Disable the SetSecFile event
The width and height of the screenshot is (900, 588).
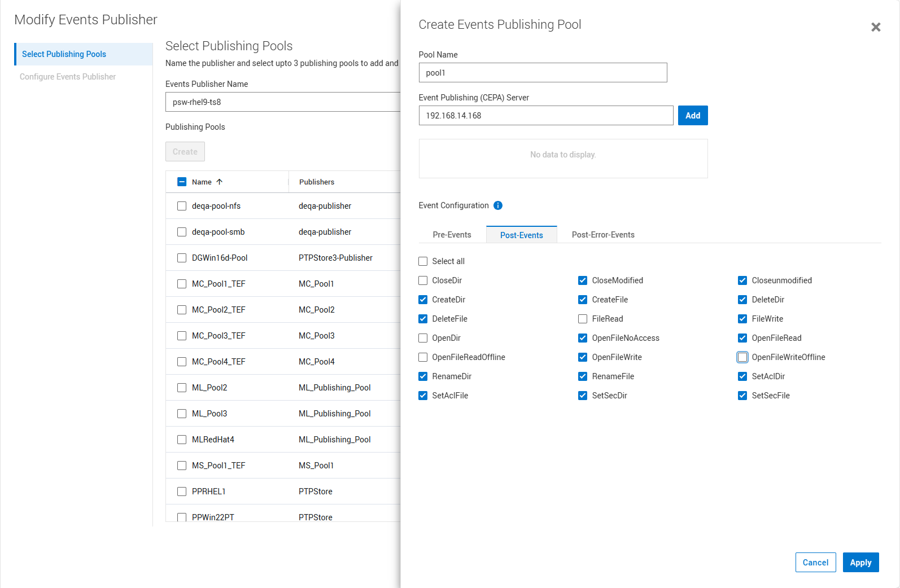pos(742,396)
